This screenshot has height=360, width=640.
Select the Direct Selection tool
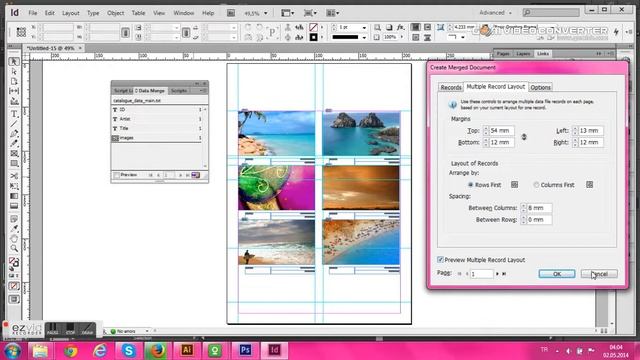pyautogui.click(x=14, y=71)
